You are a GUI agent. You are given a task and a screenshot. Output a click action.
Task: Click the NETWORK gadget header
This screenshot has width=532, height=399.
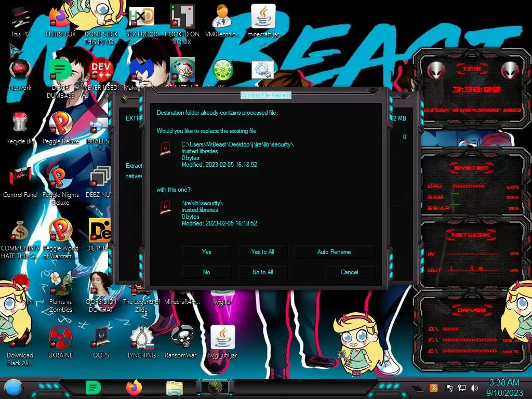click(x=472, y=235)
